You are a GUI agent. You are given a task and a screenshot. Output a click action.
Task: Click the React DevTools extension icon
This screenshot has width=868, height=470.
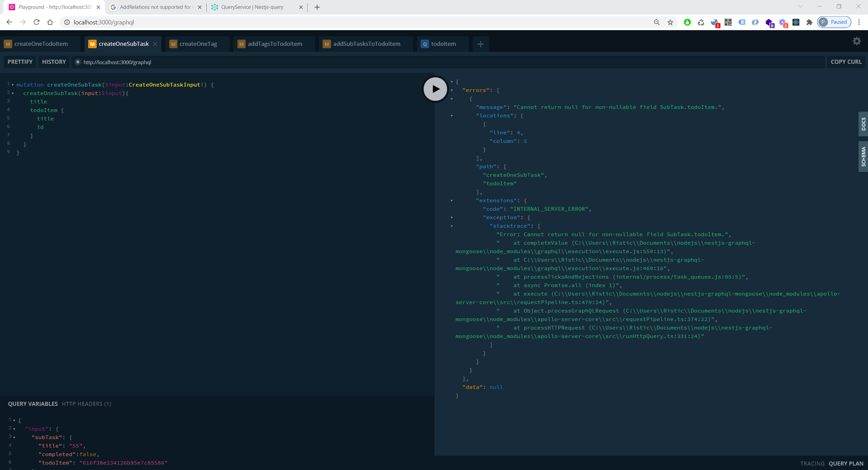[x=795, y=22]
